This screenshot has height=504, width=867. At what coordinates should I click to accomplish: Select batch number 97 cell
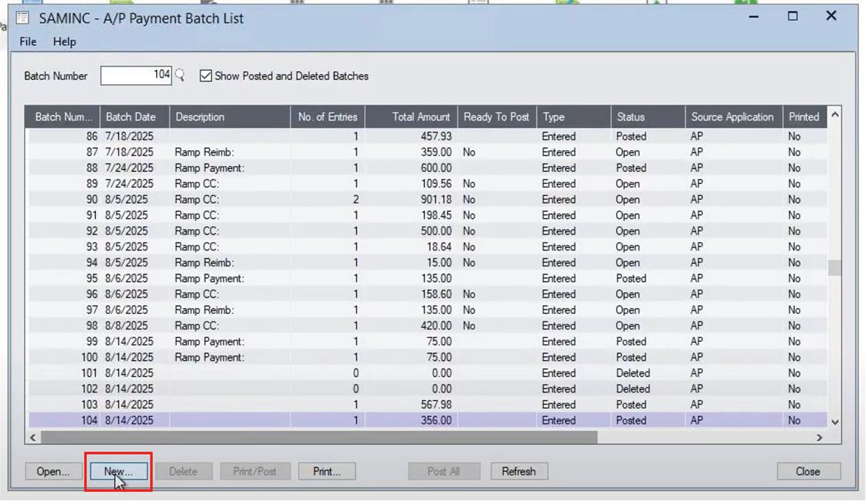click(64, 310)
